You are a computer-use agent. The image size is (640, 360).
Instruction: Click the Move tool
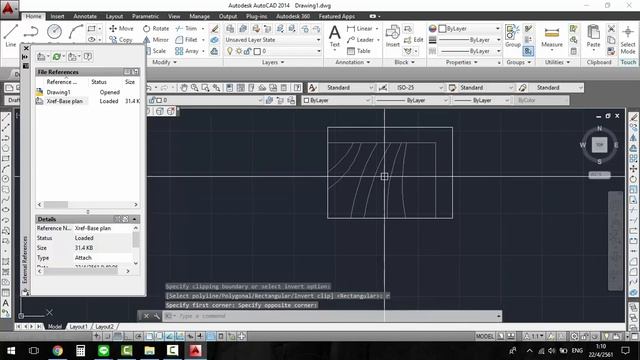point(121,29)
